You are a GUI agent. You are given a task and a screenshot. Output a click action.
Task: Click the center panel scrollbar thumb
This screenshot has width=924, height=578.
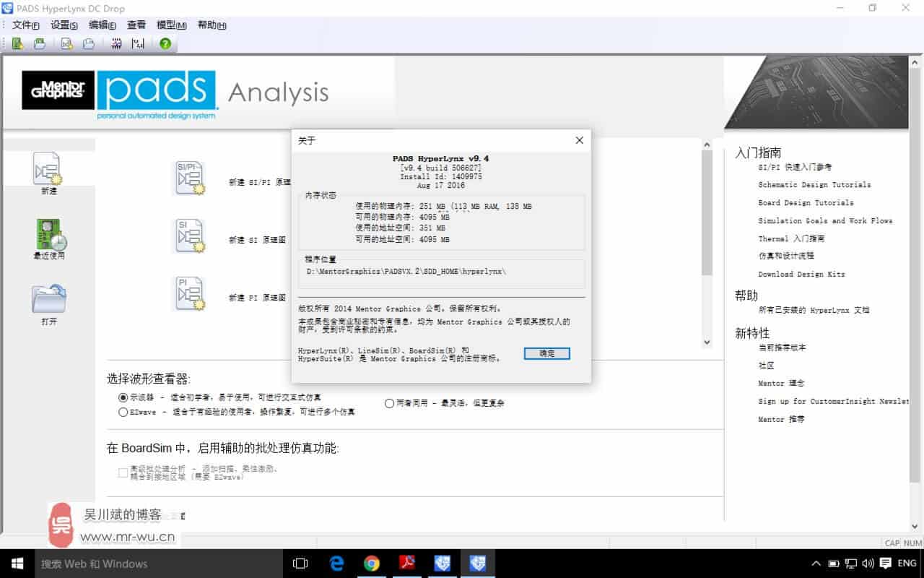tap(707, 212)
